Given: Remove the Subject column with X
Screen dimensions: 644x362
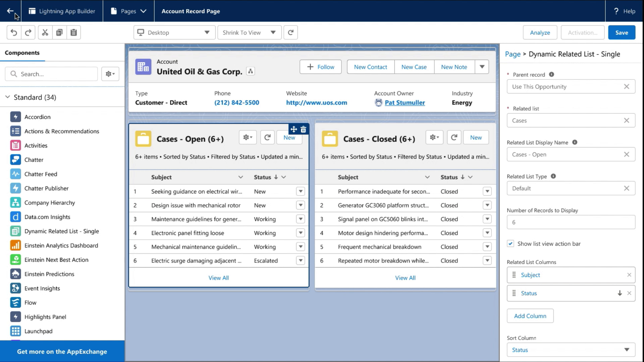Looking at the screenshot, I should (629, 275).
